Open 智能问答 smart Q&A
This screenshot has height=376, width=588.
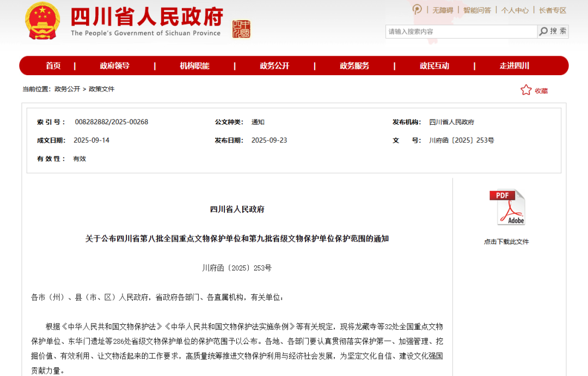[477, 10]
